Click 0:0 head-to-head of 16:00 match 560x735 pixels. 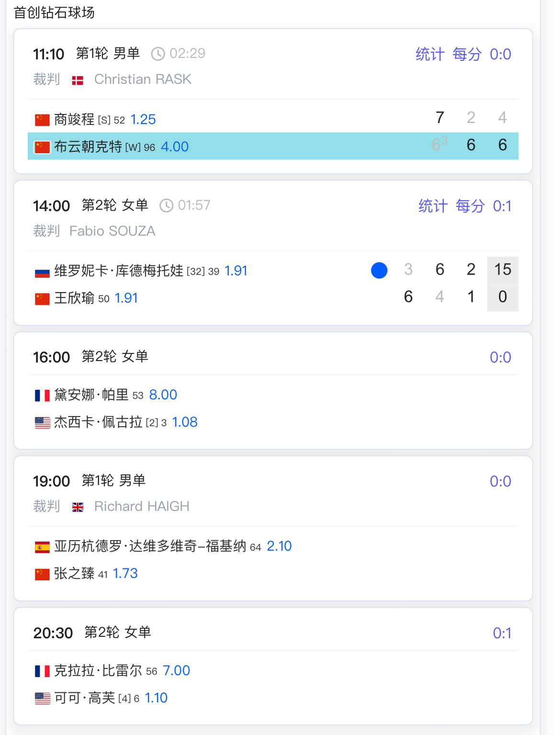500,357
